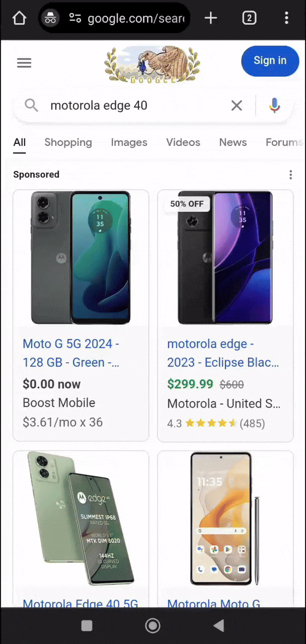Open the browser tab switcher showing 2 tabs
The height and width of the screenshot is (644, 306).
[249, 18]
